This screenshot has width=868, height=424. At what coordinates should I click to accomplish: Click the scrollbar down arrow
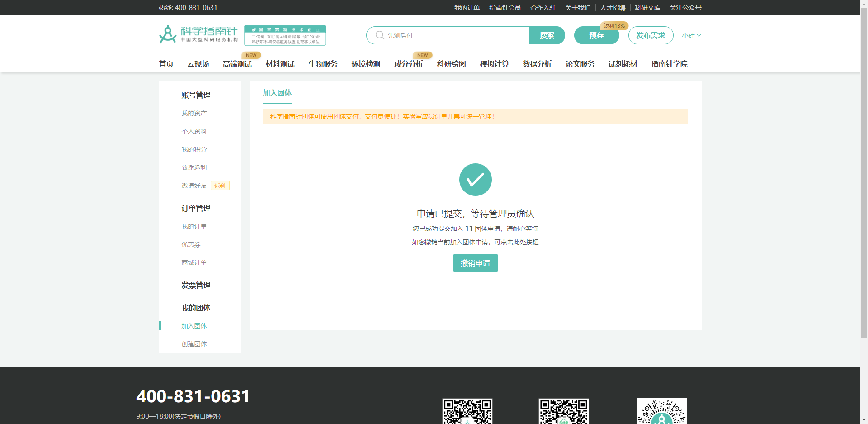[x=864, y=419]
